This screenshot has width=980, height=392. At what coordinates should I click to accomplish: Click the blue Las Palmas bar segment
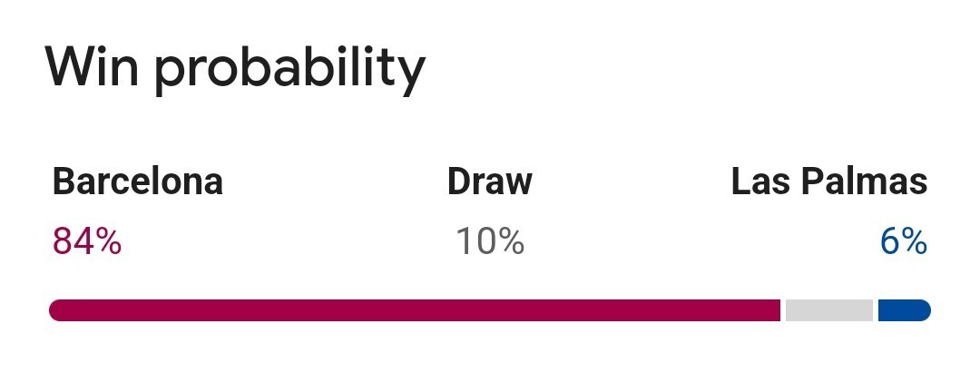point(905,310)
